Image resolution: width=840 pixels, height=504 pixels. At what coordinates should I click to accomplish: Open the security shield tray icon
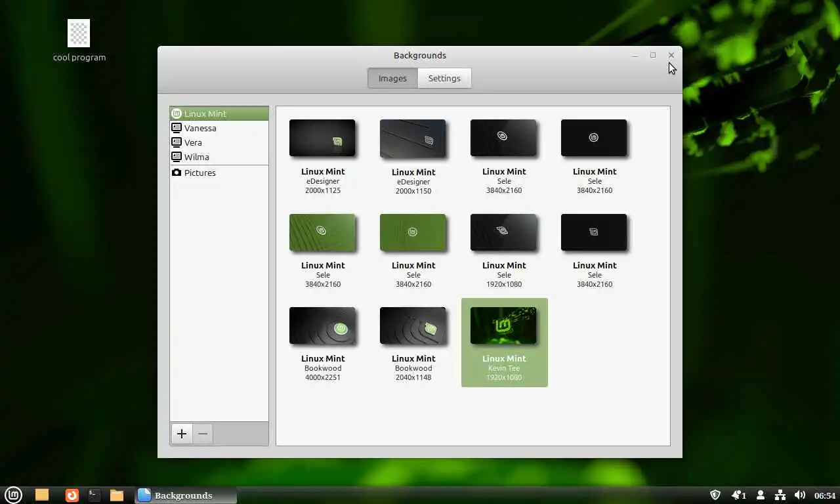715,495
